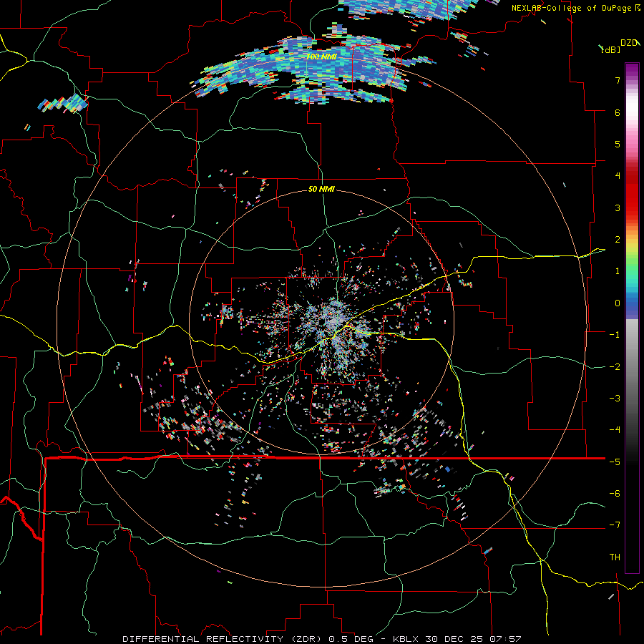Screen dimensions: 644x644
Task: Click the TH threshold label on scale
Action: pyautogui.click(x=615, y=557)
